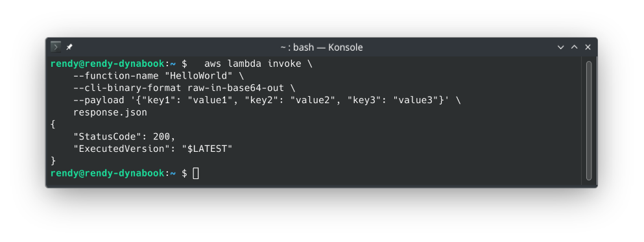The width and height of the screenshot is (644, 242).
Task: Close the Konsole window
Action: 588,47
